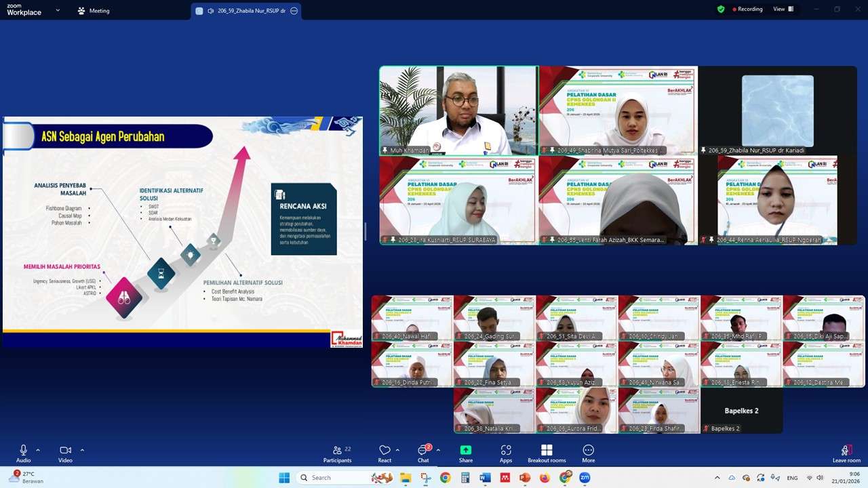
Task: Open the React emoji menu
Action: pos(384,452)
